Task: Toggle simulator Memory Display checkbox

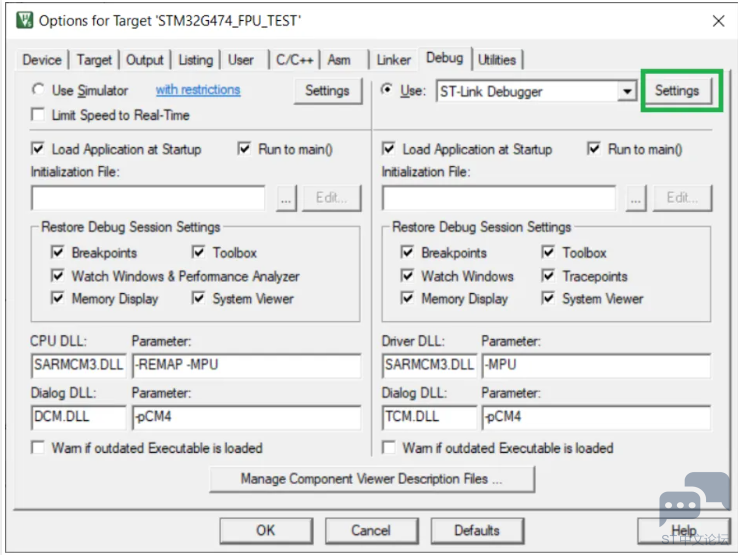Action: click(57, 298)
